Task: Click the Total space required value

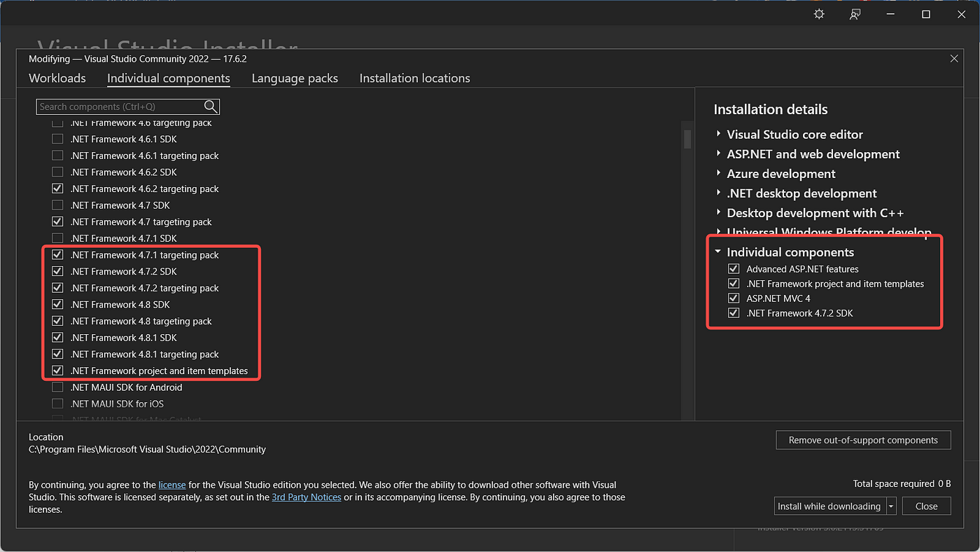Action: tap(944, 484)
